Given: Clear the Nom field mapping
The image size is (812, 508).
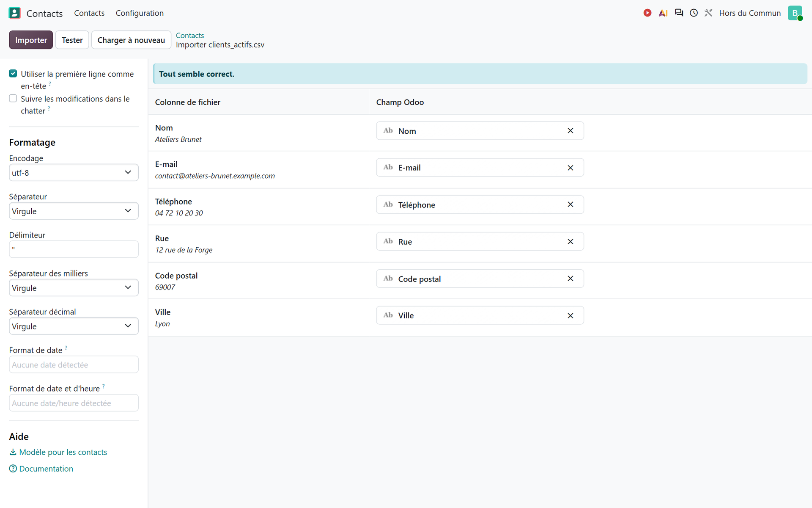Looking at the screenshot, I should point(570,131).
